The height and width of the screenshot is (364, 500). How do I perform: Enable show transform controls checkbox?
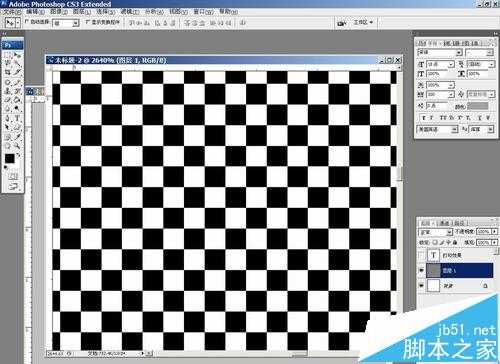87,22
